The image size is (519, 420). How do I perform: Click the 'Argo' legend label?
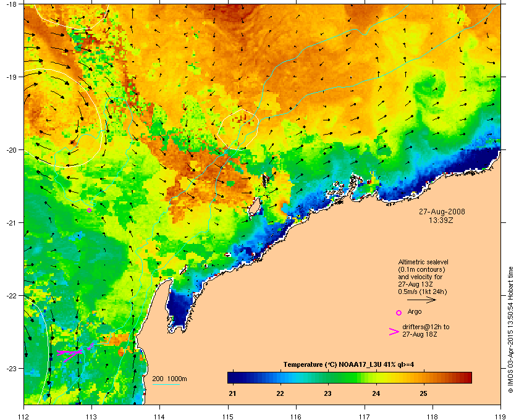click(x=415, y=312)
